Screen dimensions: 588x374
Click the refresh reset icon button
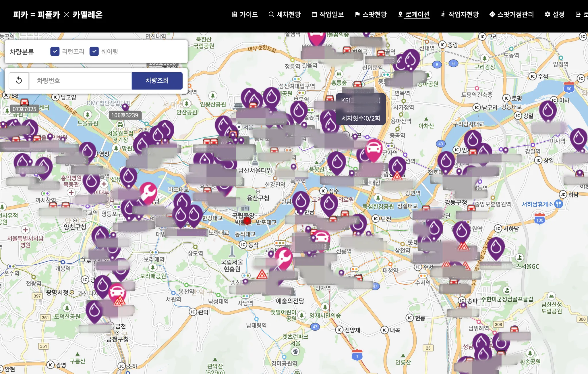pyautogui.click(x=19, y=80)
